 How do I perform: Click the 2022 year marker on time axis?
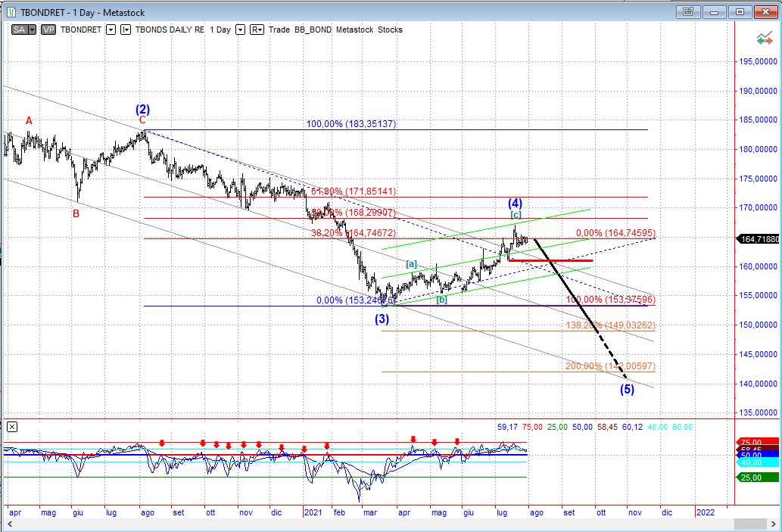tap(706, 512)
